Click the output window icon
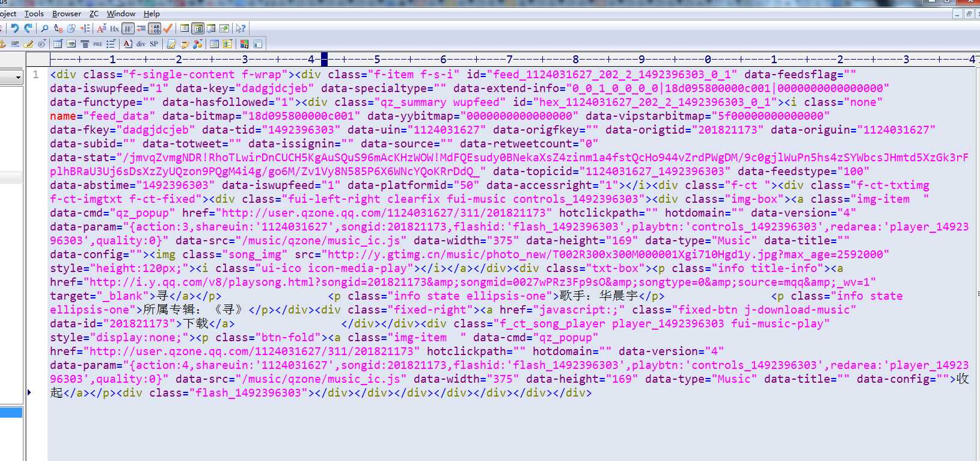Image resolution: width=980 pixels, height=461 pixels. [211, 28]
